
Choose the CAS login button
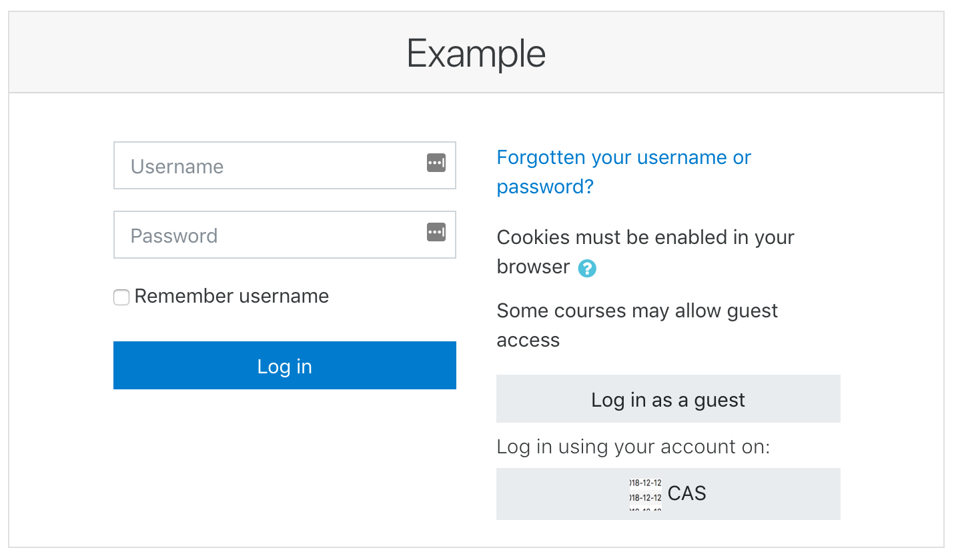(x=668, y=494)
